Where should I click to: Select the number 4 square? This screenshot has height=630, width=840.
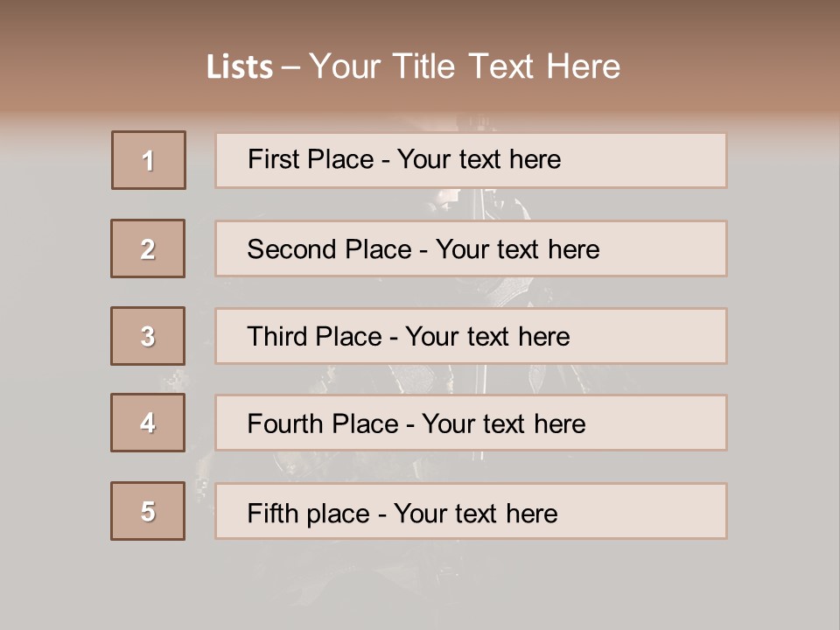[148, 423]
